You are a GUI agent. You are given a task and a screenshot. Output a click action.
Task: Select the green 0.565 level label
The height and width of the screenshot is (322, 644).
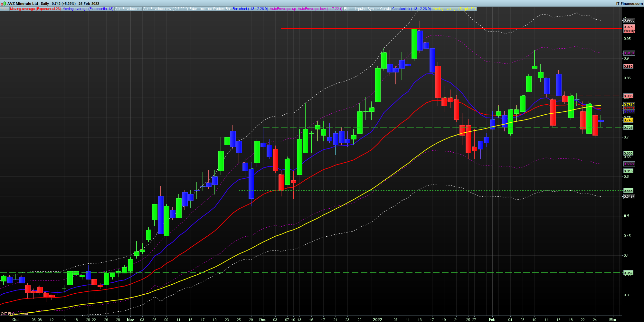pos(628,191)
